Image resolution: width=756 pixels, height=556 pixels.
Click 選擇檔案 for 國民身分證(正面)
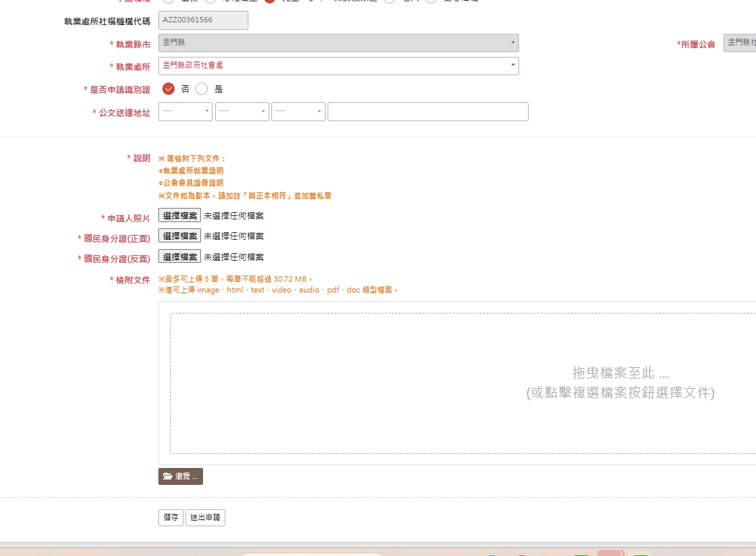[x=179, y=236]
